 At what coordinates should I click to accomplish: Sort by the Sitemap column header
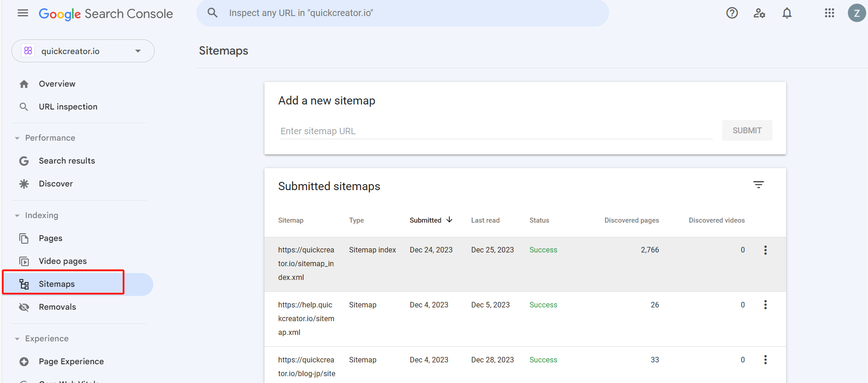pyautogui.click(x=291, y=220)
